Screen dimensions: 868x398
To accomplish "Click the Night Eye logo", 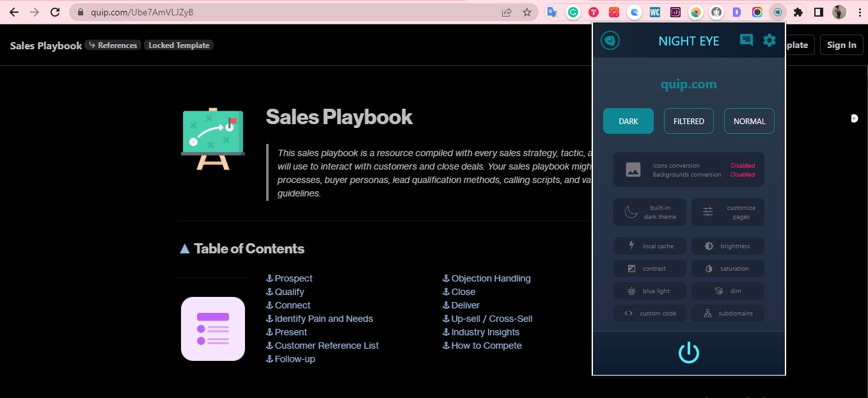I will tap(610, 41).
